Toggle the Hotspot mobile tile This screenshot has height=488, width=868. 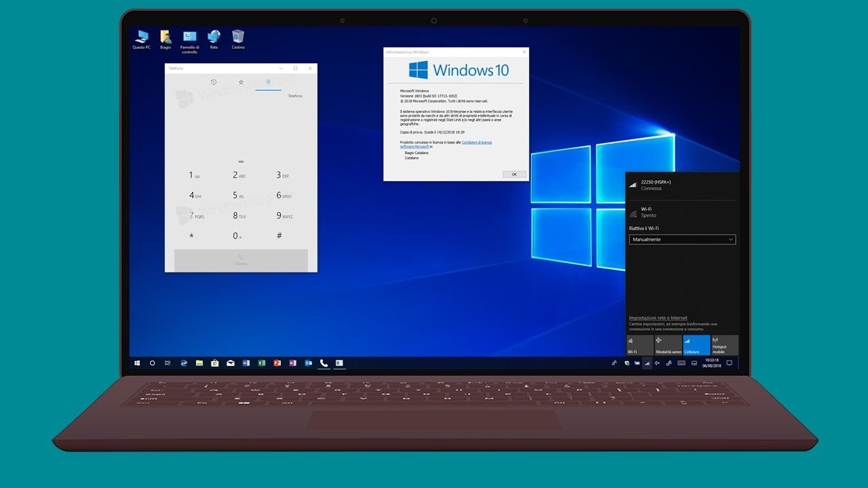coord(725,345)
